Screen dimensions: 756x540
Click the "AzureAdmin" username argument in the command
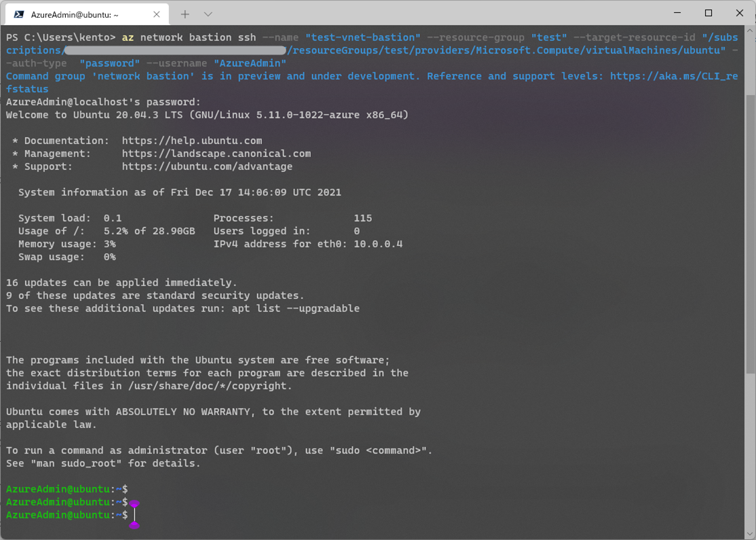coord(250,64)
